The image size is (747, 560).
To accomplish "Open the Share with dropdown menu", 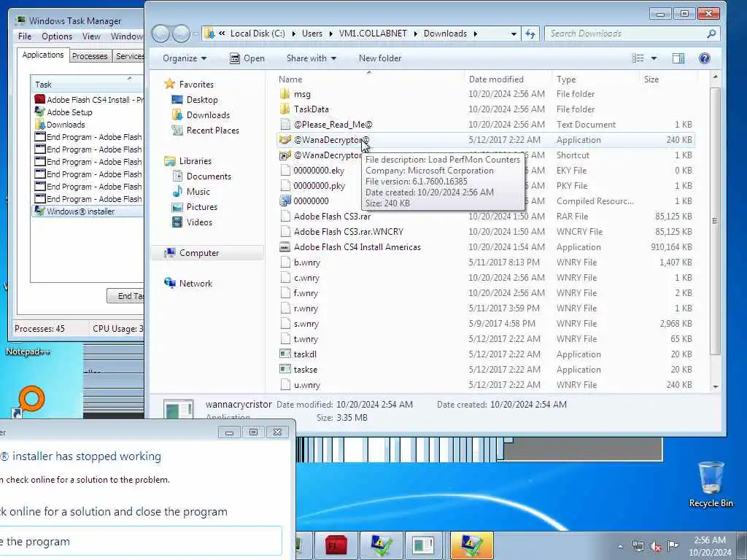I will (x=311, y=58).
